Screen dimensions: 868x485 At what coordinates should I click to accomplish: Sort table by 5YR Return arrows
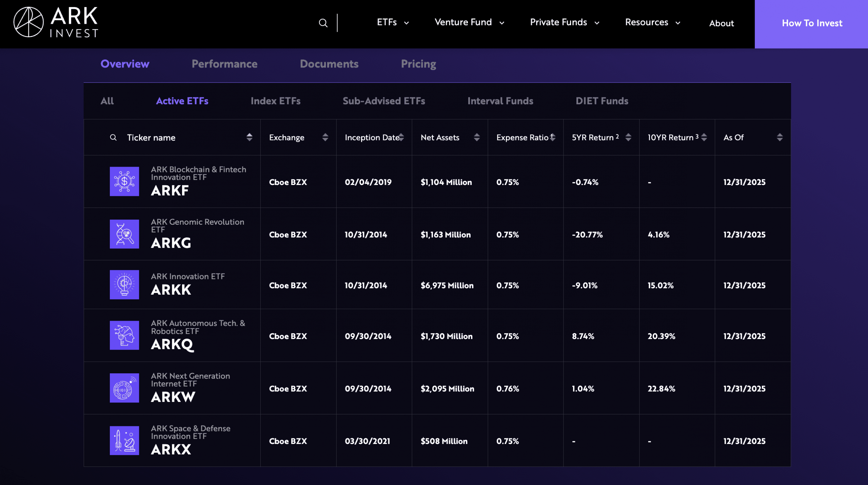click(x=628, y=137)
